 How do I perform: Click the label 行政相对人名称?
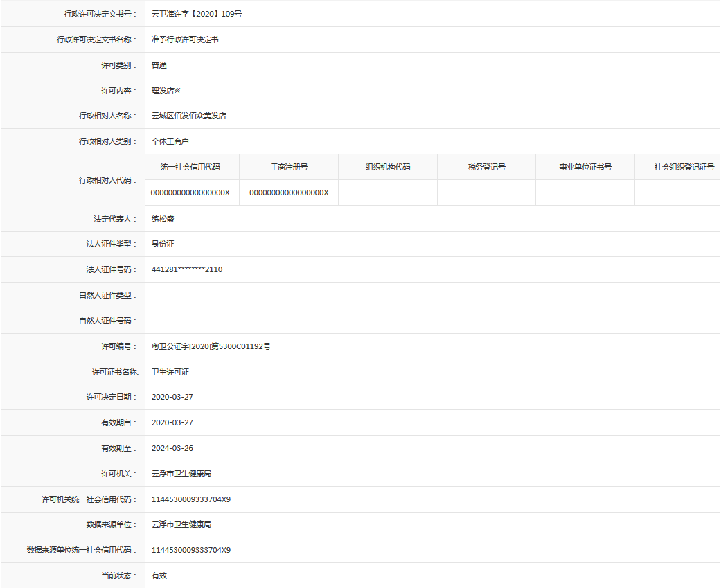(107, 116)
